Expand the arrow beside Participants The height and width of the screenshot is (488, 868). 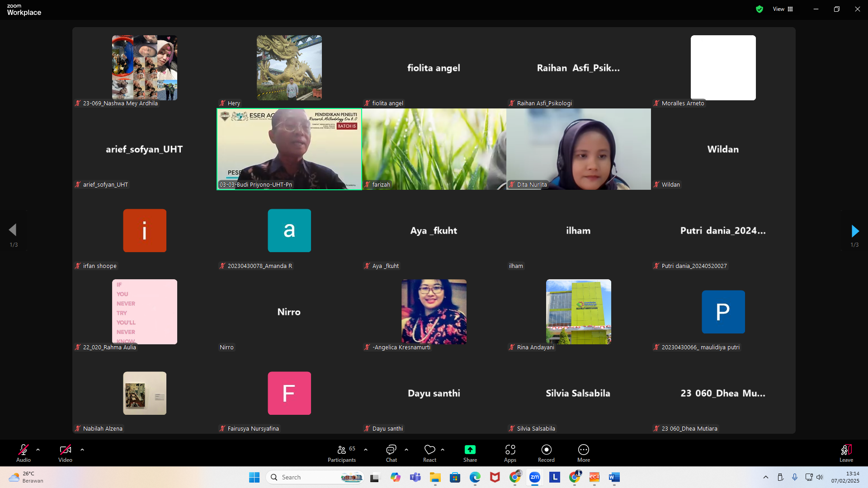tap(366, 450)
